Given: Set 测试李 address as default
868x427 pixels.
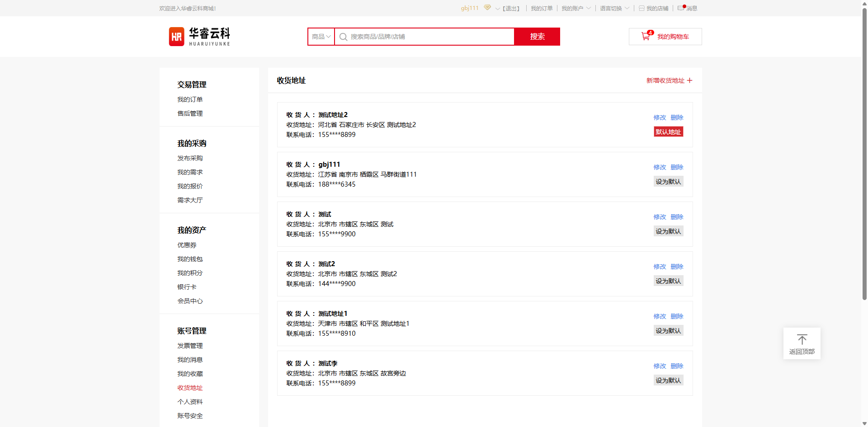Looking at the screenshot, I should [668, 380].
